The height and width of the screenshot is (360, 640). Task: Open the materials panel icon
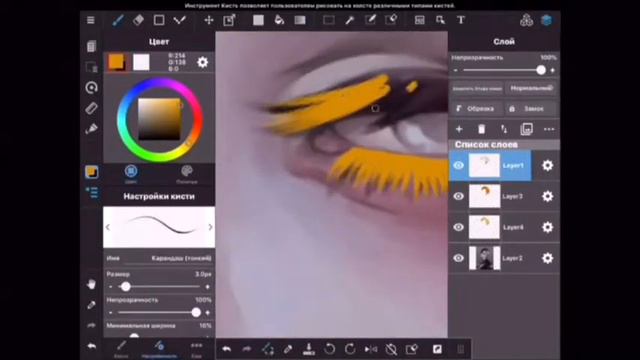point(527,20)
